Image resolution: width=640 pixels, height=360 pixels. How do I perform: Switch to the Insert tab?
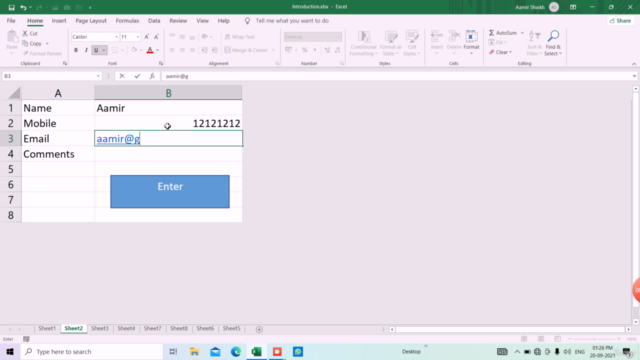tap(59, 21)
